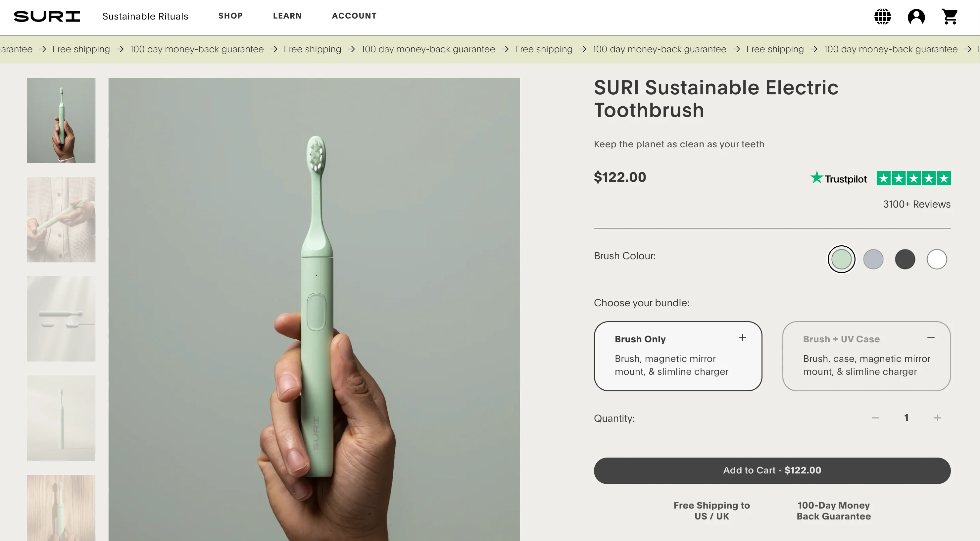Select the Brush + UV Case bundle
Viewport: 980px width, 541px height.
[x=866, y=356]
